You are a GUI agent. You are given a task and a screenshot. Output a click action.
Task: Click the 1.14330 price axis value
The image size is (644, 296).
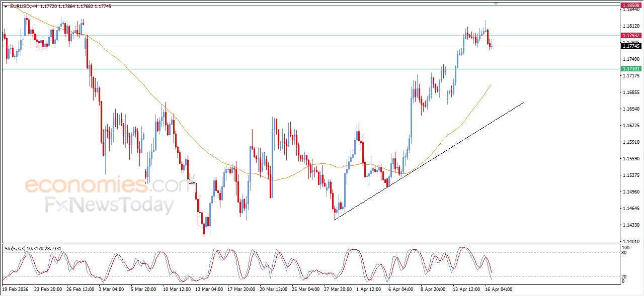click(x=630, y=225)
